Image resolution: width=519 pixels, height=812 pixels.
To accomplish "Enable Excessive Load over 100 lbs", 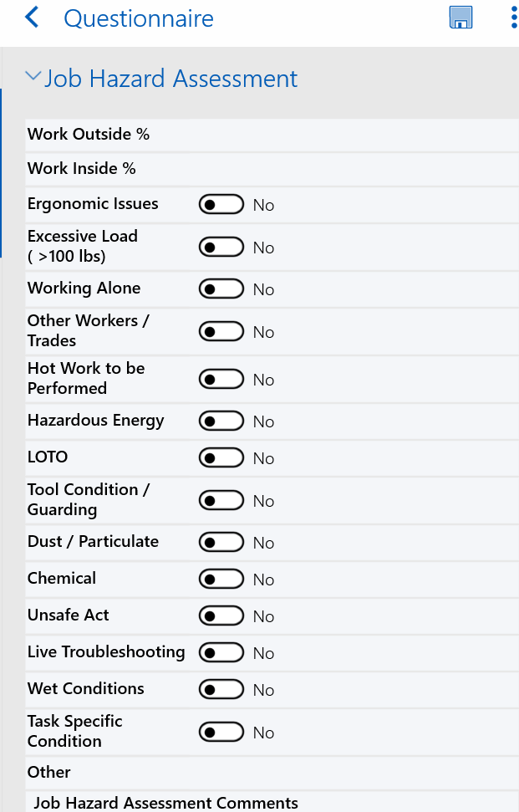I will [x=221, y=247].
